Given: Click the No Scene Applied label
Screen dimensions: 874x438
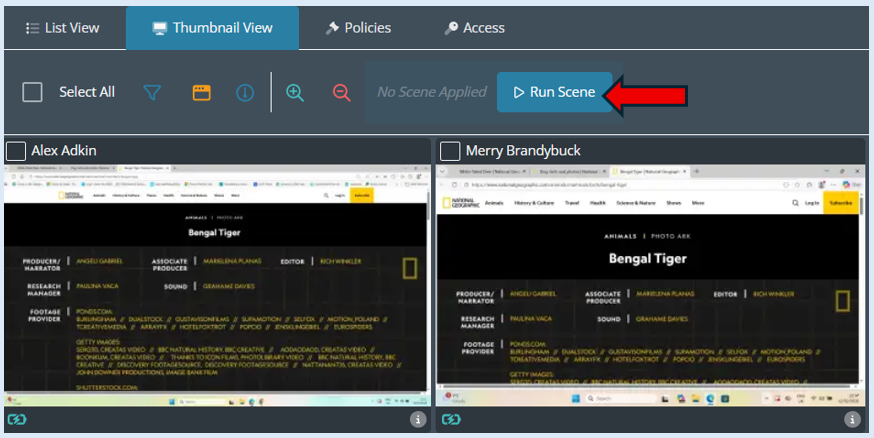Looking at the screenshot, I should point(432,92).
